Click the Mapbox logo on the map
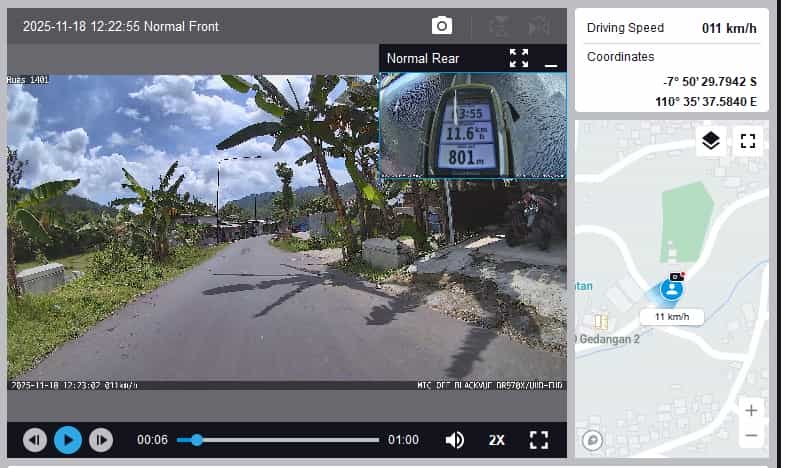786x468 pixels. (593, 439)
